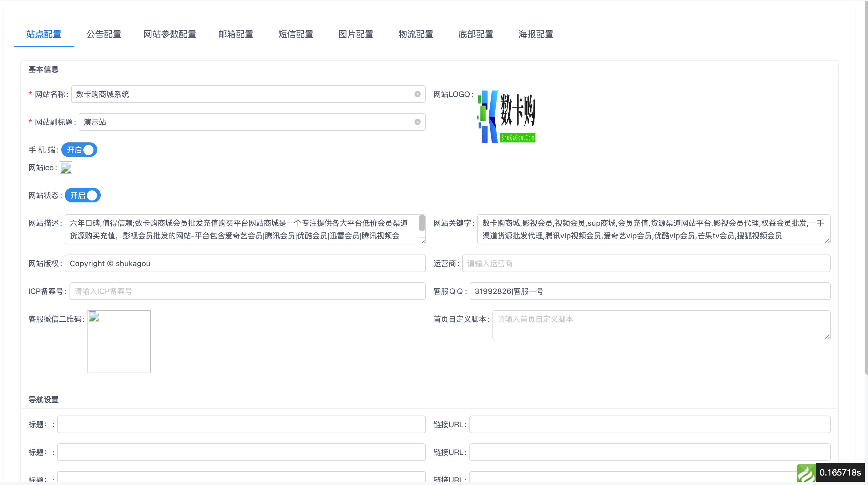This screenshot has height=485, width=868.
Task: Click the 导航设置 section heading
Action: [x=44, y=400]
